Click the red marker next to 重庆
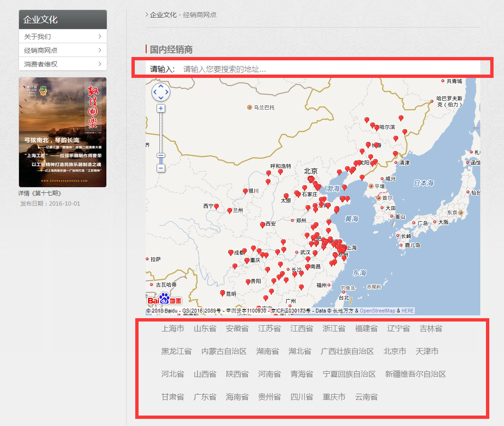Image resolution: width=504 pixels, height=426 pixels. pos(247,260)
